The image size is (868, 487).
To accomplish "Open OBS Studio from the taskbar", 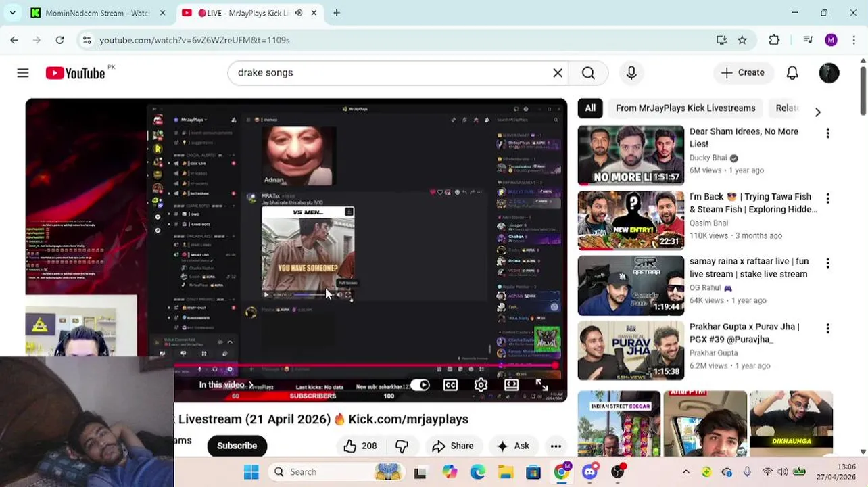I will 618,472.
